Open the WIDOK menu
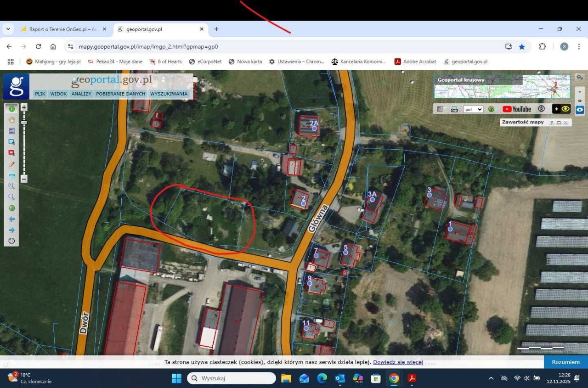The image size is (588, 388). [58, 94]
